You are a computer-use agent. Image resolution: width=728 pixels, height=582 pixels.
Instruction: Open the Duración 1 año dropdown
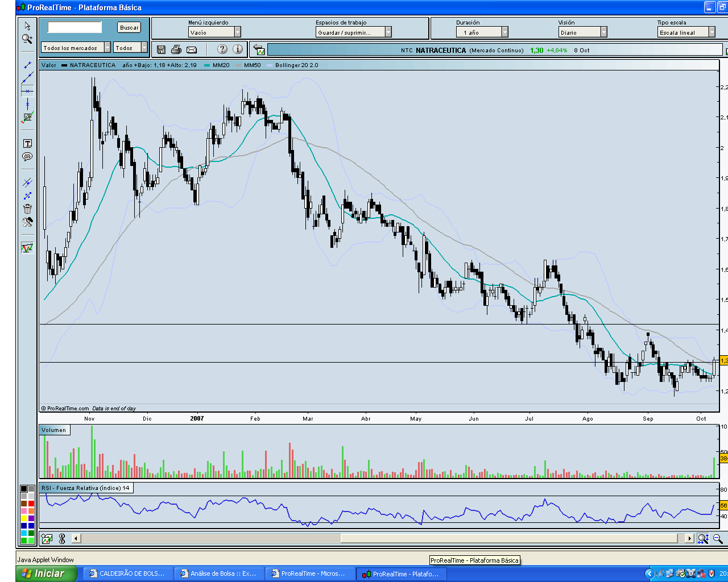tap(482, 32)
